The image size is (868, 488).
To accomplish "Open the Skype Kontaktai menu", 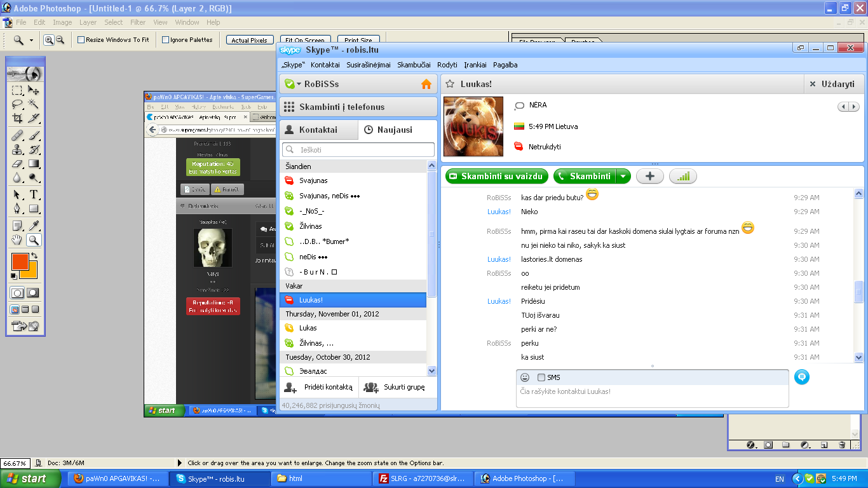I will [325, 65].
